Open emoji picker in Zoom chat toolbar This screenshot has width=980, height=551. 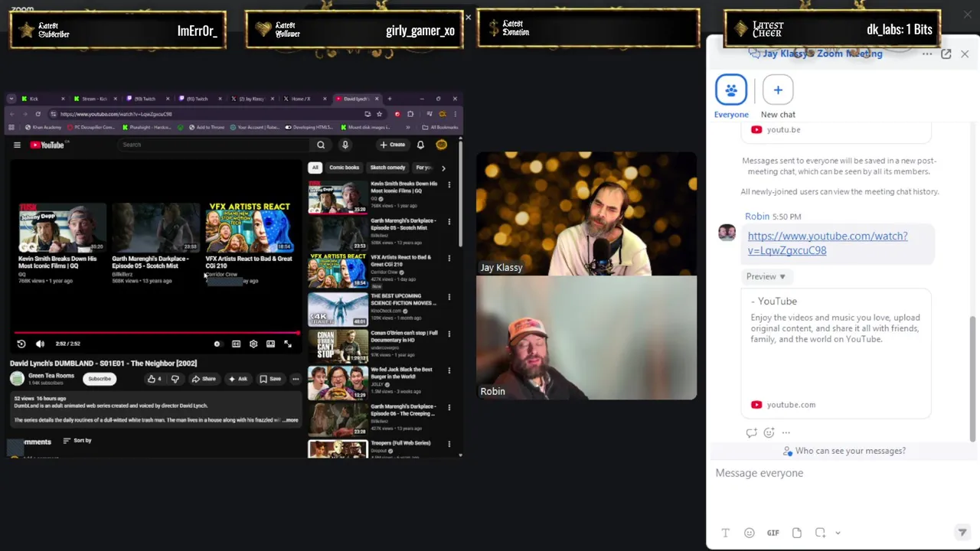(x=750, y=533)
